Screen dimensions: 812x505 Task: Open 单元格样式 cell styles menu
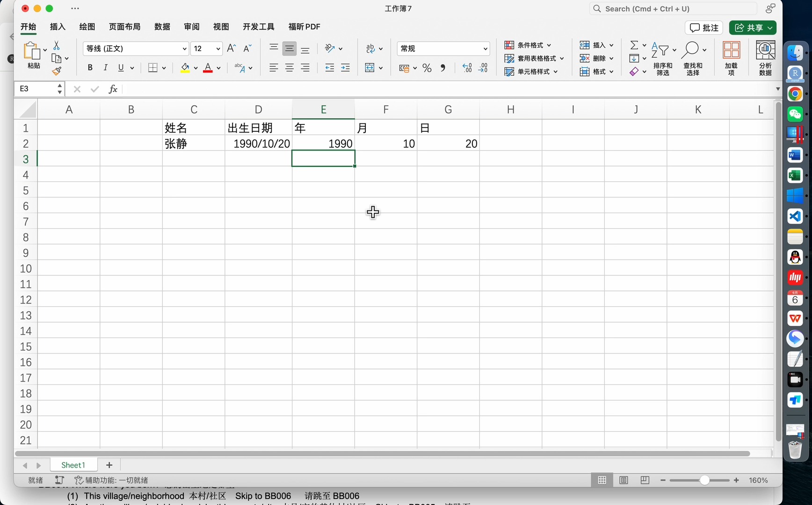coord(531,72)
